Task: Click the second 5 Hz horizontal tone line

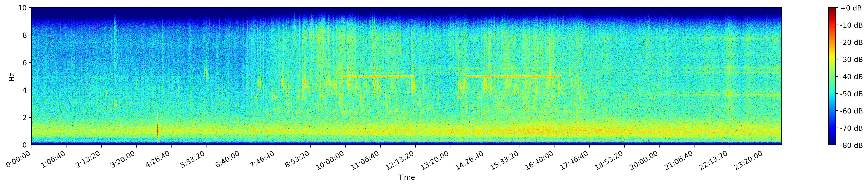Action: (514, 76)
